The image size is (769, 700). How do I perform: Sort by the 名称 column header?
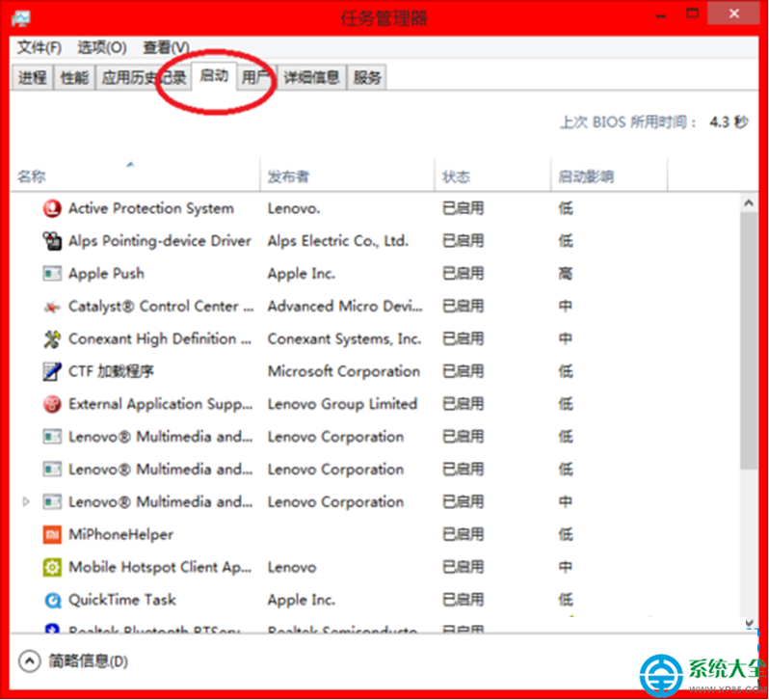pos(135,176)
